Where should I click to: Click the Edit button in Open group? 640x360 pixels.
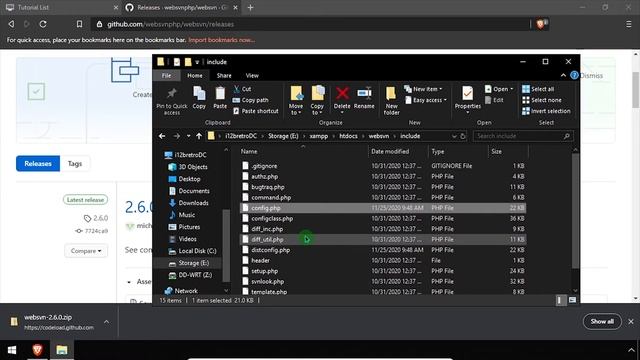(x=494, y=100)
